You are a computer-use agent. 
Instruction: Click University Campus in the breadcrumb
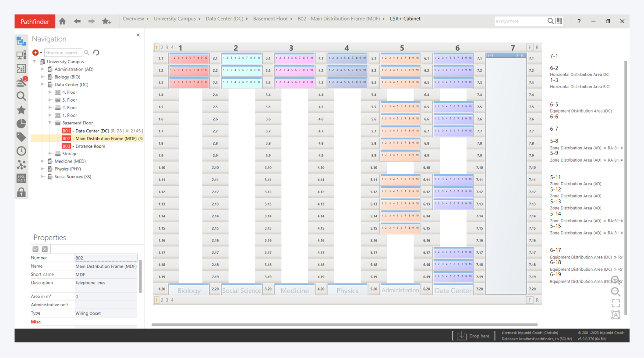click(174, 19)
